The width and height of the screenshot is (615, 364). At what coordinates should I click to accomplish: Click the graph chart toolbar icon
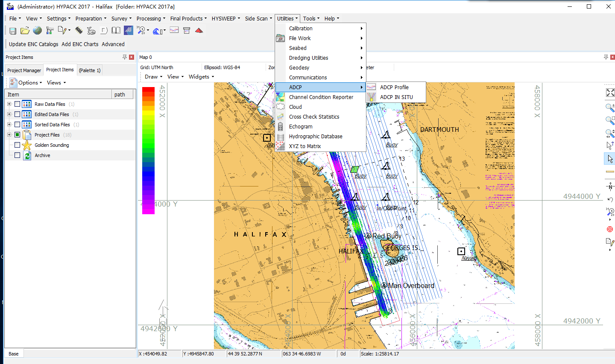click(x=174, y=30)
